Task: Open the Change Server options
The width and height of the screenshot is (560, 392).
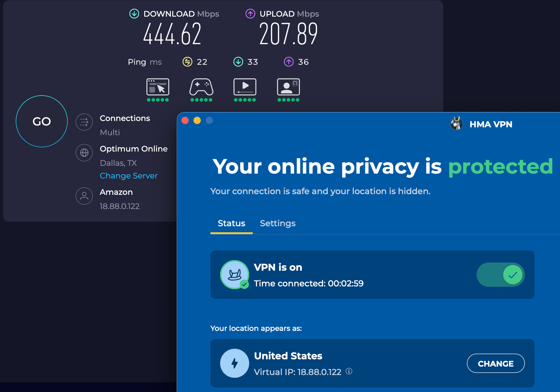Action: coord(129,175)
